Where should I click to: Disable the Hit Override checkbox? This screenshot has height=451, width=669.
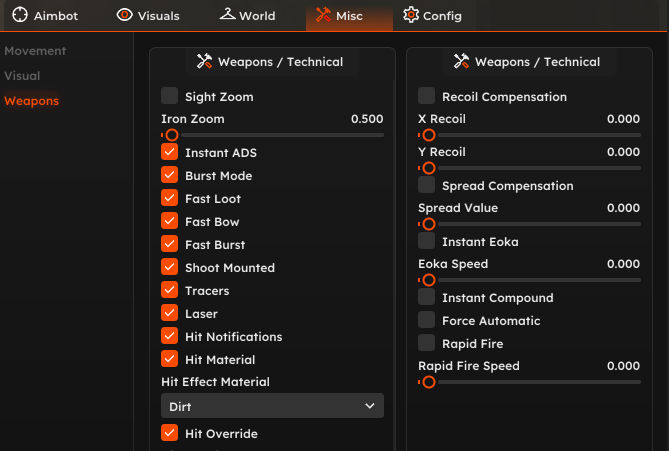pos(169,433)
